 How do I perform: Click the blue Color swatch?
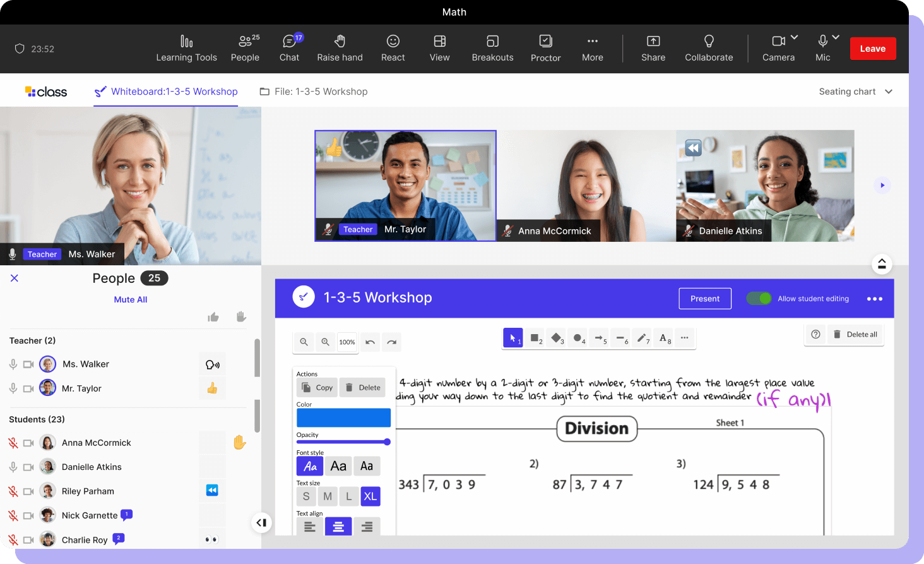pos(343,418)
